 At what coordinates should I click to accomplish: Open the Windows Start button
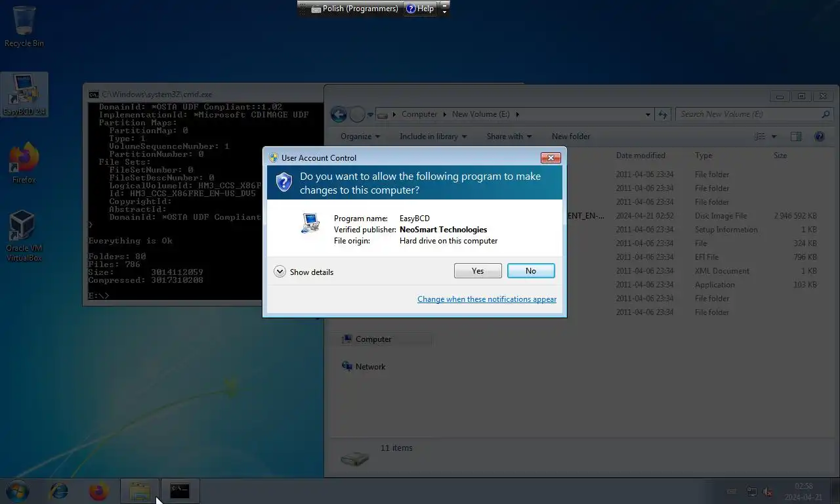click(18, 491)
